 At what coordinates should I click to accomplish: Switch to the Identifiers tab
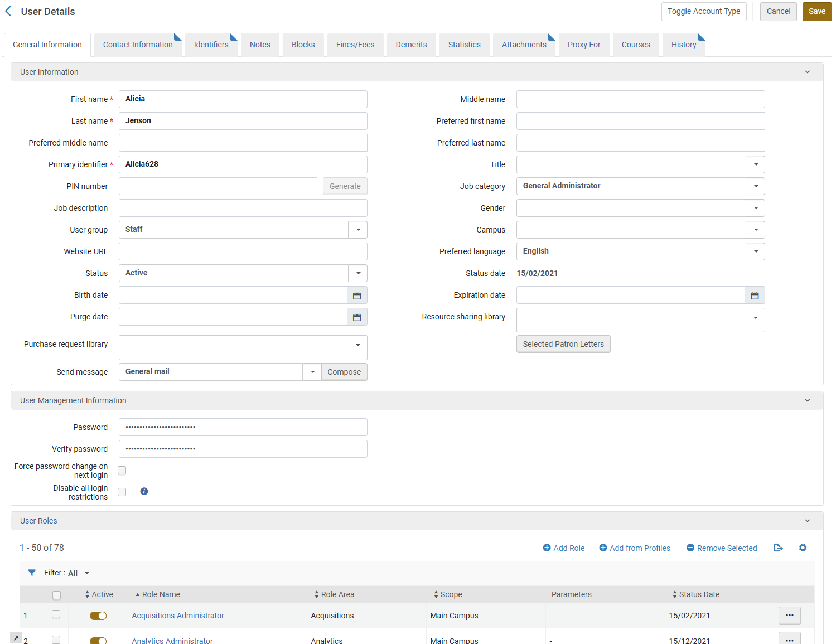pos(211,45)
